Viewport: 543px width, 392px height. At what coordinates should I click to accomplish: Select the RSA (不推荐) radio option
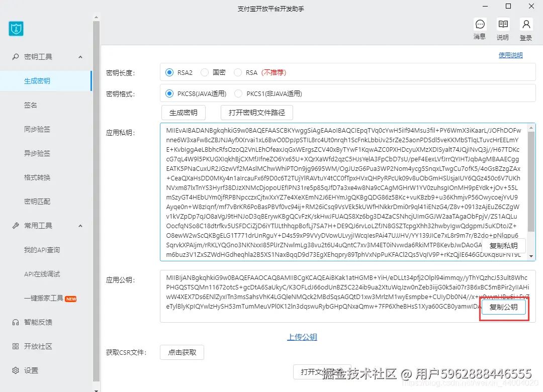237,72
